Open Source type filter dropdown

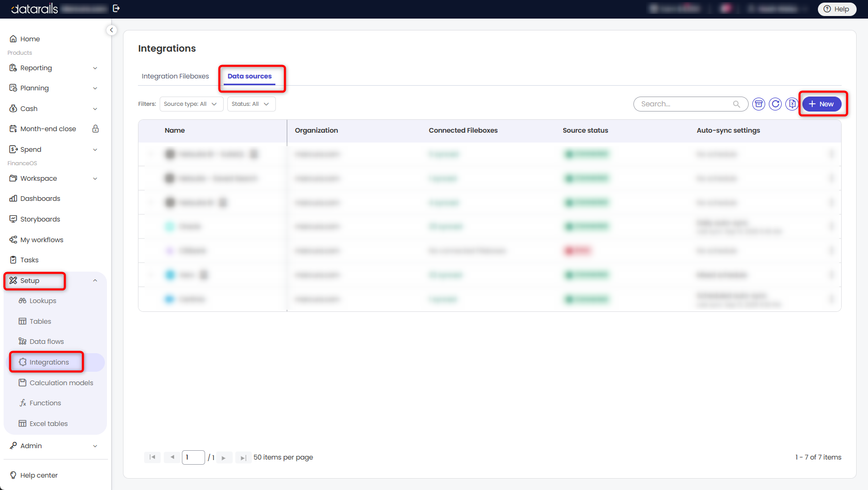pos(191,104)
